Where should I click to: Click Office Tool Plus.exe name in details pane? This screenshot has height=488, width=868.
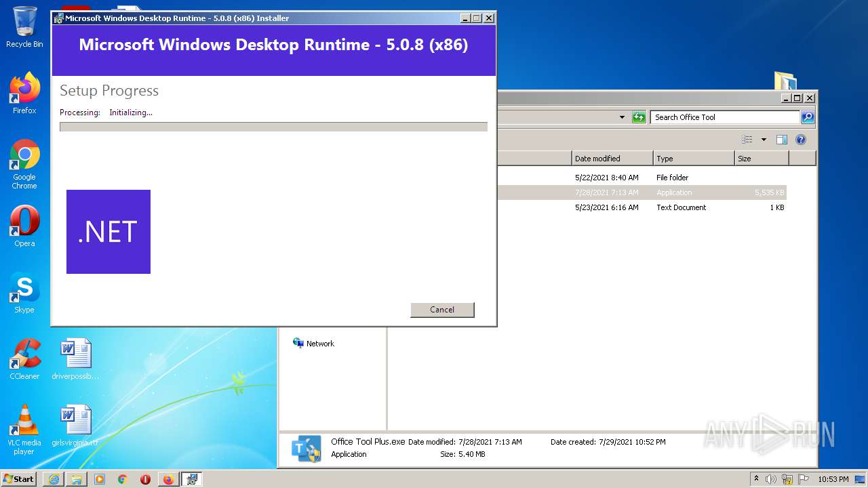click(368, 441)
